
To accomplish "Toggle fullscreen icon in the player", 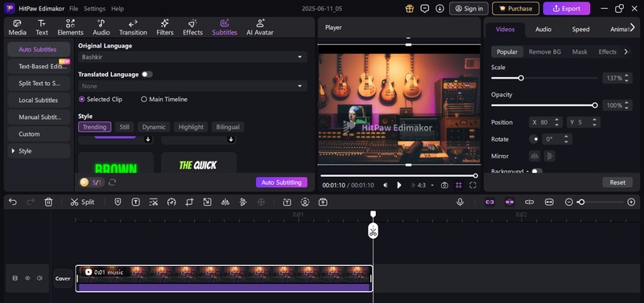I will click(473, 186).
